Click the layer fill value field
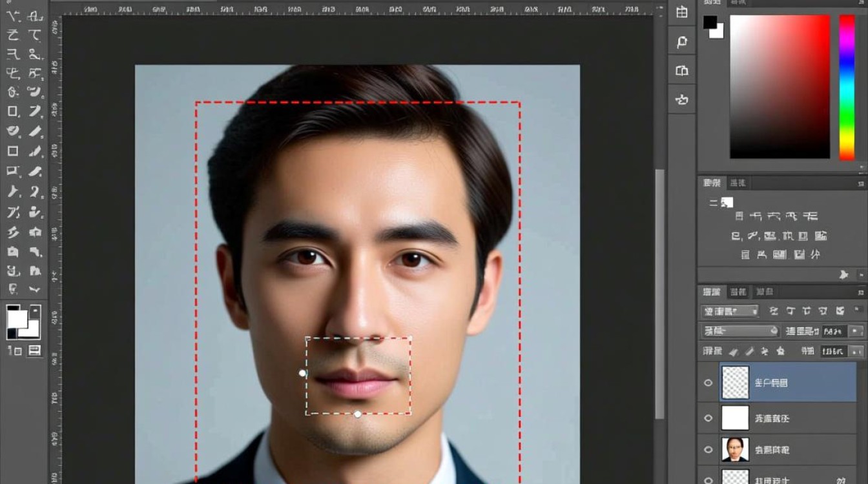Viewport: 868px width, 484px height. pos(834,352)
